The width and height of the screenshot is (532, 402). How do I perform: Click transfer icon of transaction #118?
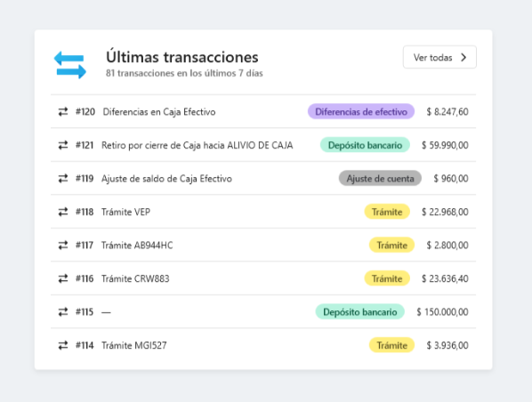[x=63, y=212]
